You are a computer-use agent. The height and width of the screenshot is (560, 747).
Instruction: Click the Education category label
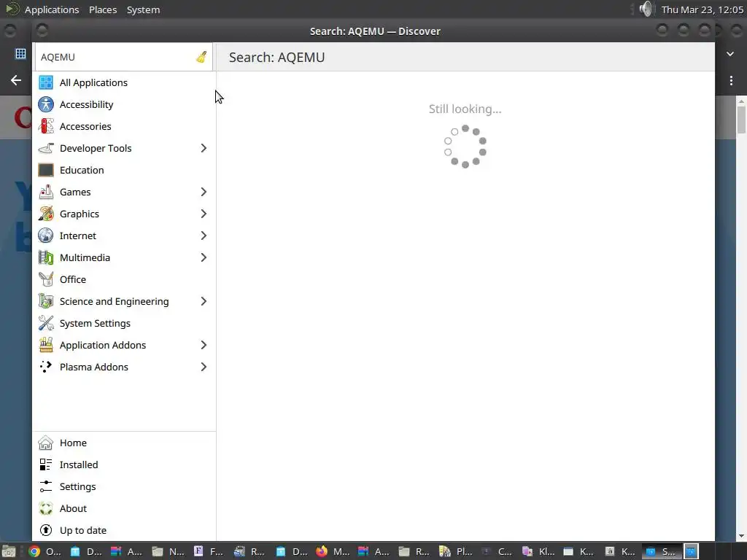[x=82, y=170]
